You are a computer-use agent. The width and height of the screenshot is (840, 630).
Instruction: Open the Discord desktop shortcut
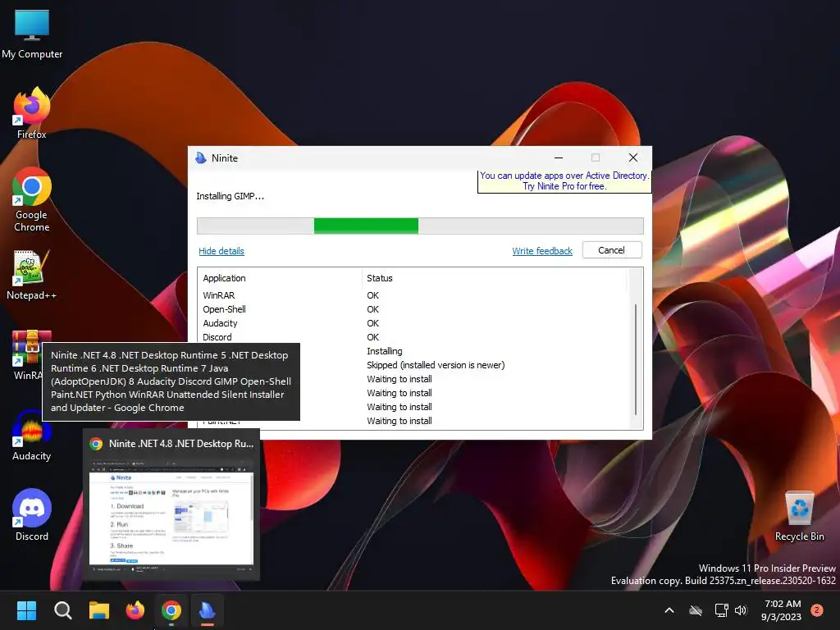pyautogui.click(x=32, y=515)
